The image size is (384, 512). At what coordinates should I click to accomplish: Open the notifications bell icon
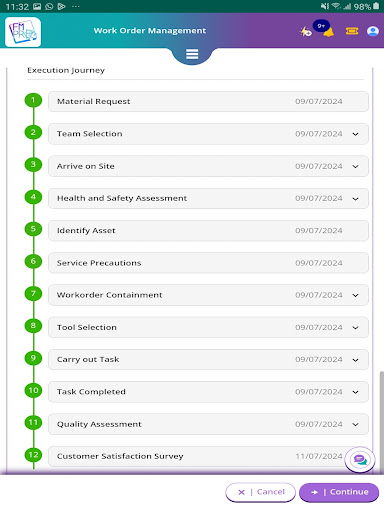(328, 32)
